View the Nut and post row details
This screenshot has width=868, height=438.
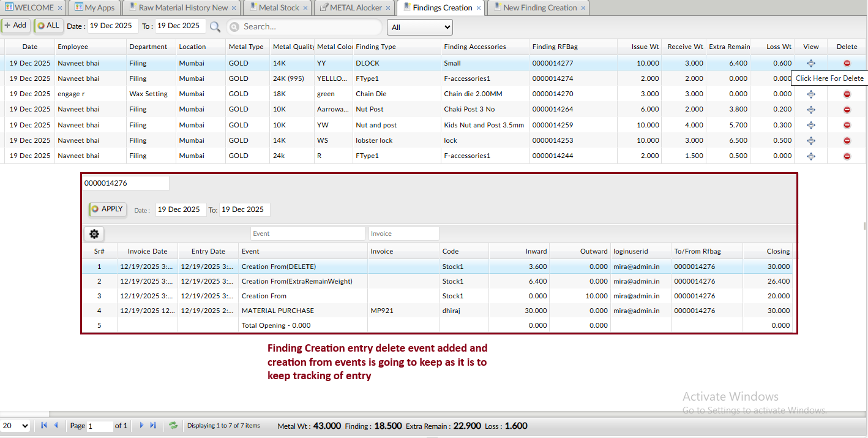pos(810,125)
